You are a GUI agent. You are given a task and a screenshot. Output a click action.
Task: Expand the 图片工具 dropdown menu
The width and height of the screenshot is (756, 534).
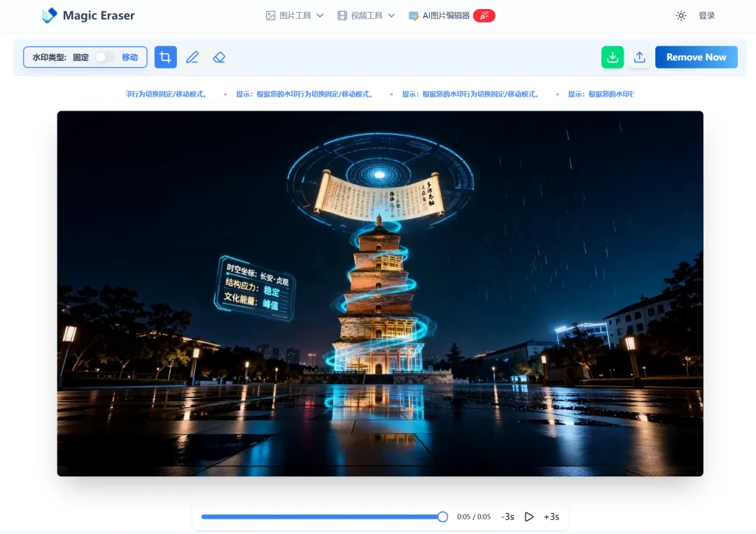coord(294,15)
